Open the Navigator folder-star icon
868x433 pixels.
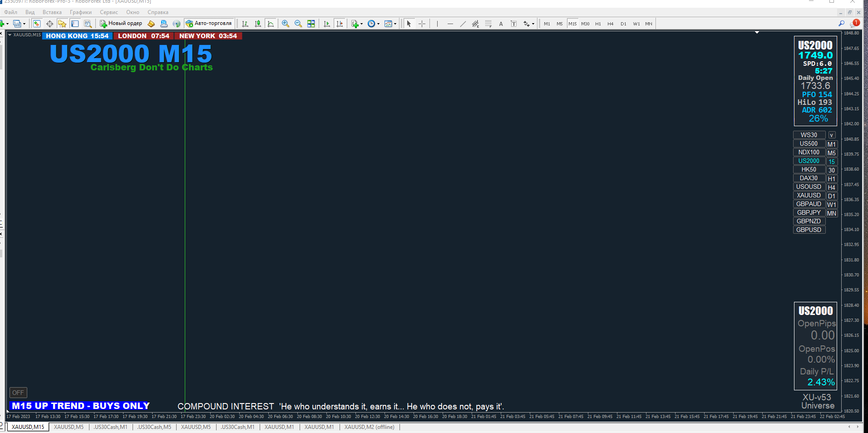coord(62,24)
